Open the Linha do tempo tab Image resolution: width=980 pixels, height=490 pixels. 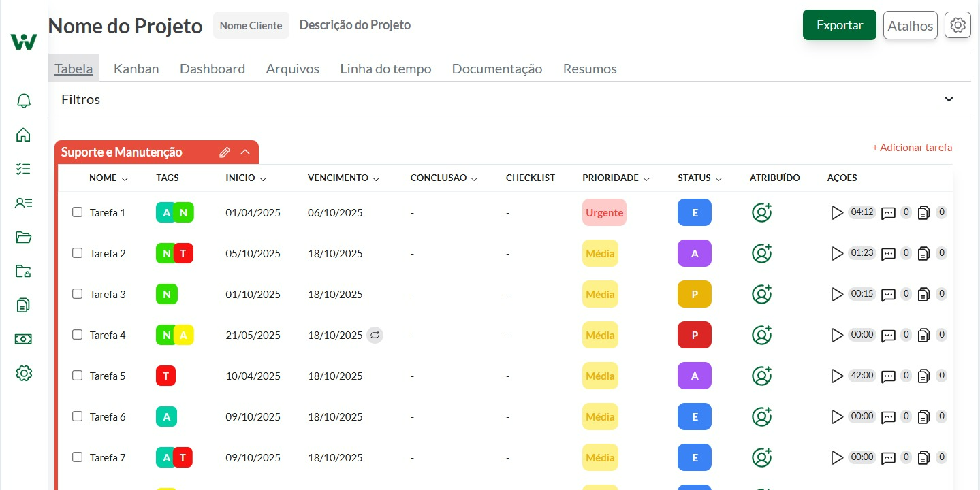click(385, 68)
